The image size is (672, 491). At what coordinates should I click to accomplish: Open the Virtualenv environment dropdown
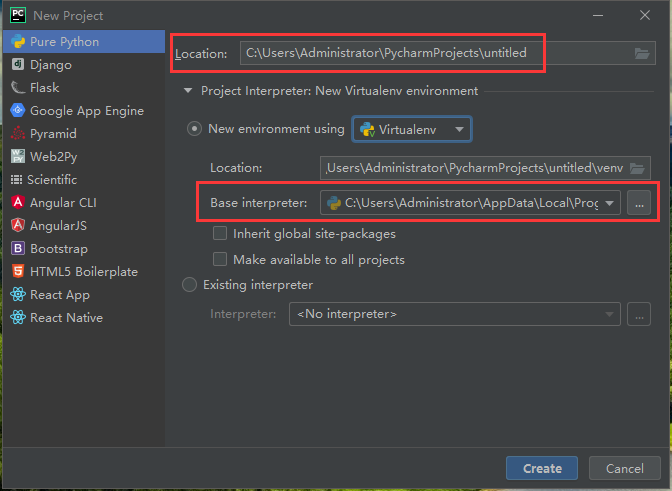pyautogui.click(x=412, y=129)
